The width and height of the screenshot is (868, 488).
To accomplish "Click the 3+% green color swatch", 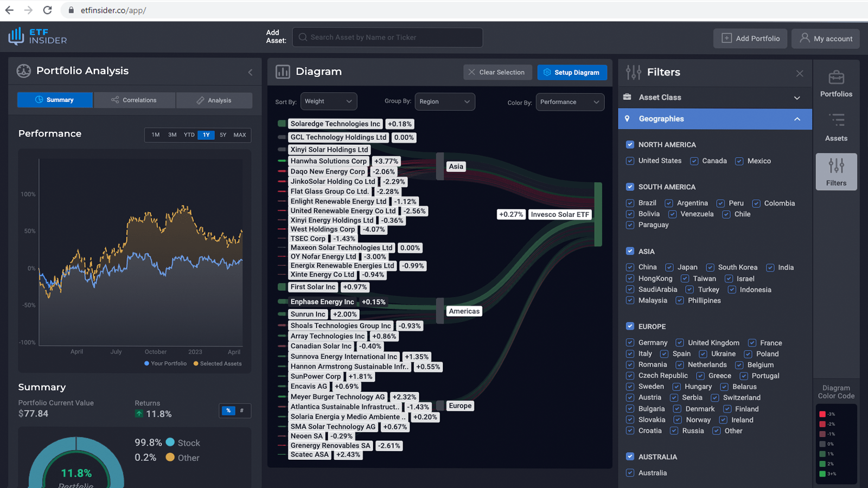I will coord(822,474).
